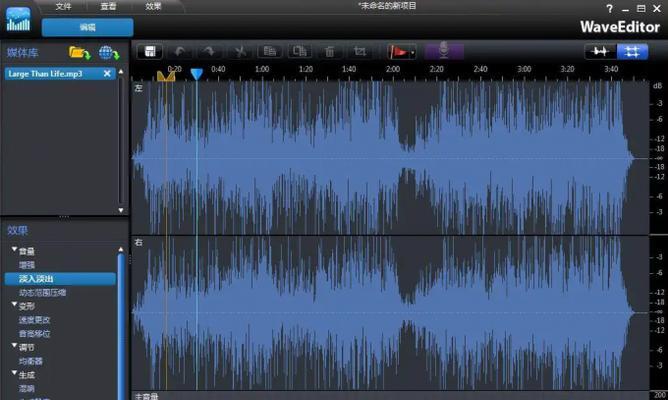Select the 音调移位 effect
The width and height of the screenshot is (668, 400).
pyautogui.click(x=35, y=334)
